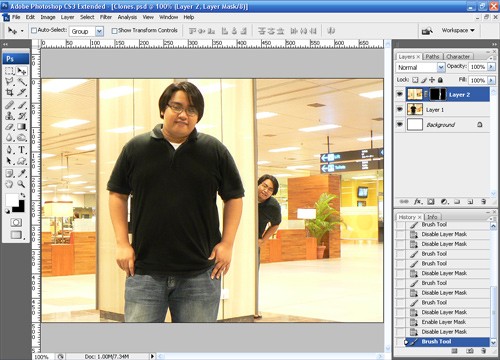Screen dimensions: 500x360
Task: Click the Layer 2 mask thumbnail
Action: 438,95
